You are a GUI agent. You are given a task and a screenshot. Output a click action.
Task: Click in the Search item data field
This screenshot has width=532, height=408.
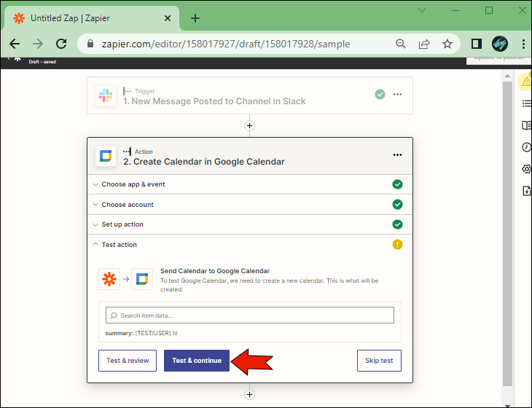pyautogui.click(x=250, y=315)
